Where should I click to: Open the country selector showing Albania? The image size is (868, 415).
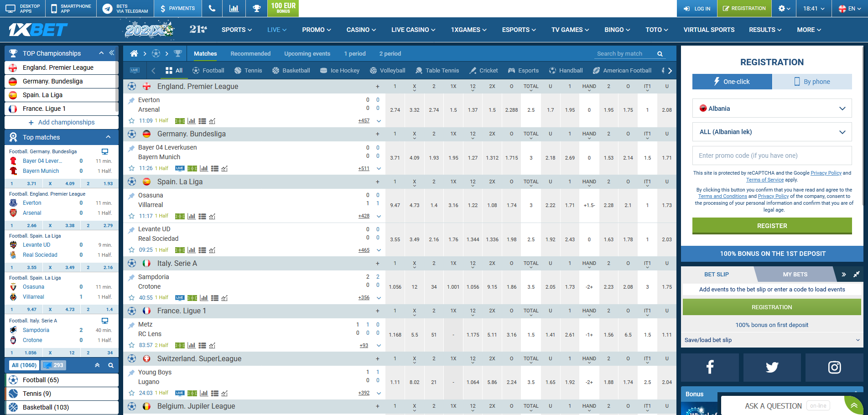pos(772,109)
